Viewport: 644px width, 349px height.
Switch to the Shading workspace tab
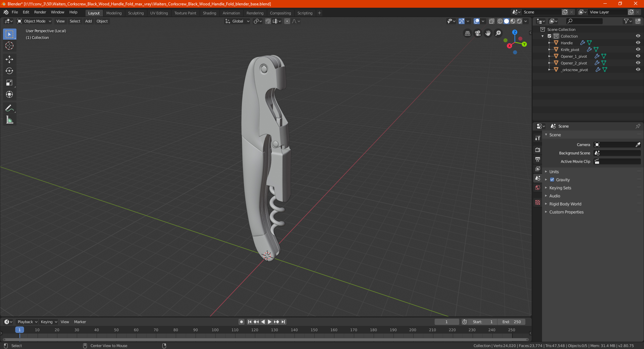click(x=209, y=13)
